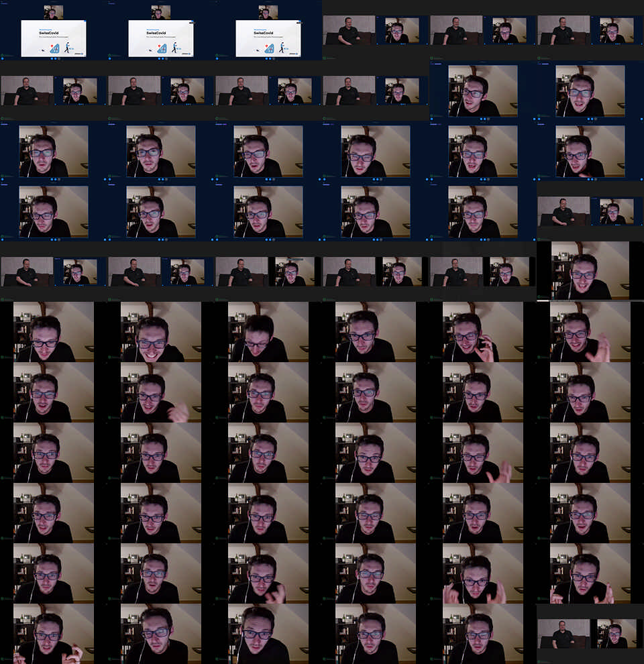Open tenth-row thumbnail with both hands beside face
644x664 pixels.
(483, 573)
